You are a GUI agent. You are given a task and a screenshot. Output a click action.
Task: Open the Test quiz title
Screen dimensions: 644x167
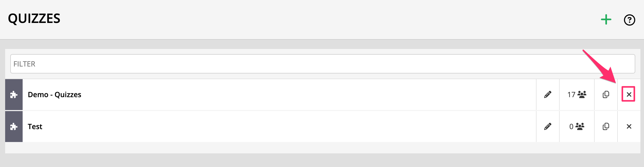pyautogui.click(x=35, y=127)
